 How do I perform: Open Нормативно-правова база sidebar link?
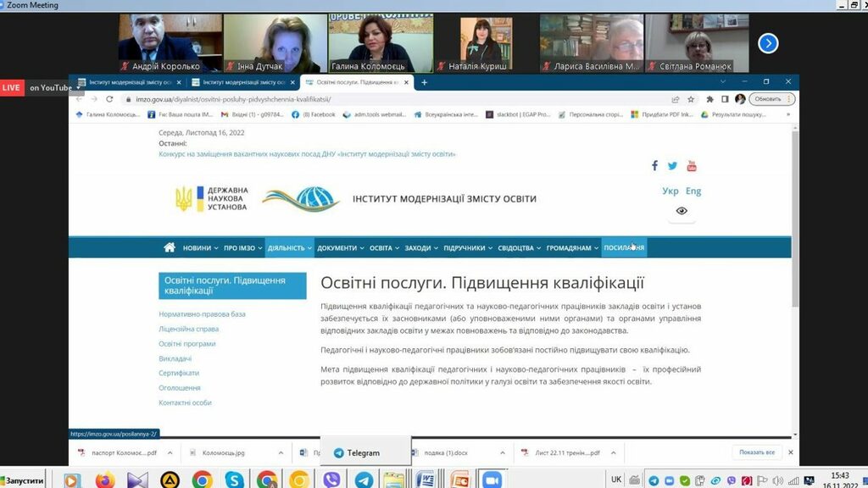[x=202, y=314]
